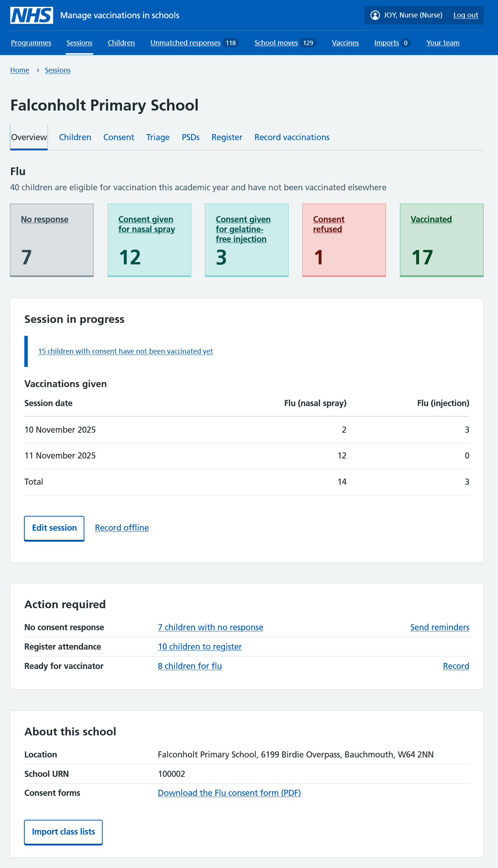Switch to the school's Children tab
The image size is (498, 868).
75,137
